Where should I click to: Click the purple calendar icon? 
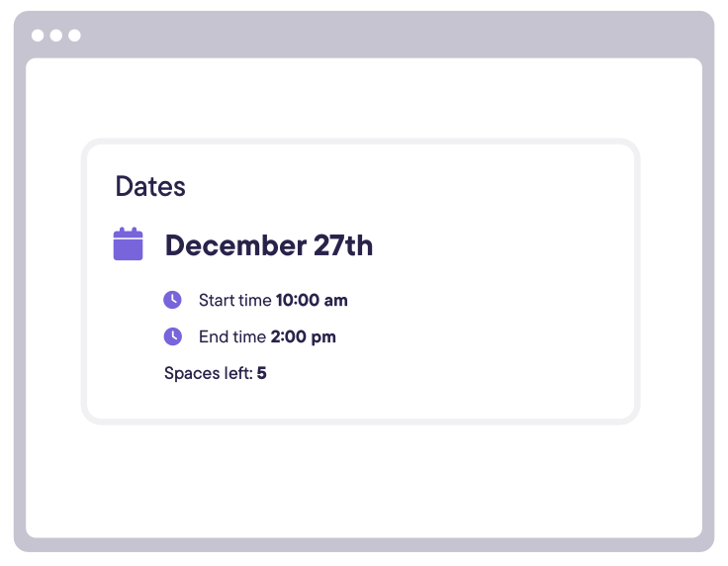[129, 243]
